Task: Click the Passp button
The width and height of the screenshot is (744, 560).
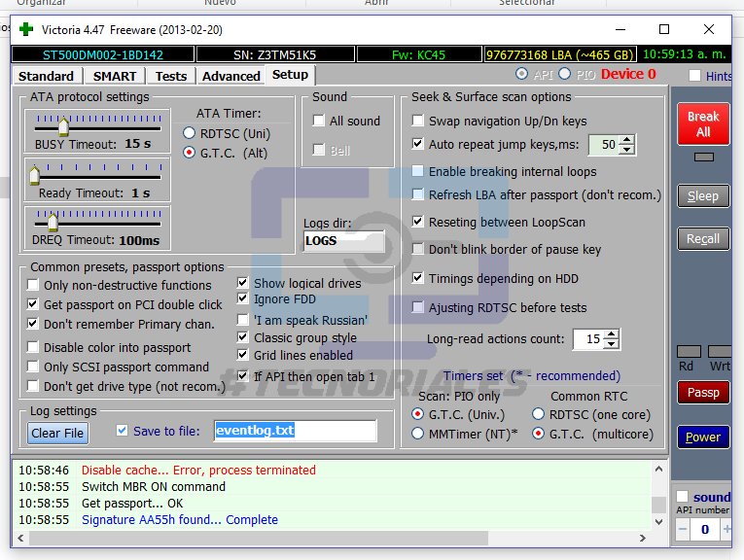Action: point(703,393)
